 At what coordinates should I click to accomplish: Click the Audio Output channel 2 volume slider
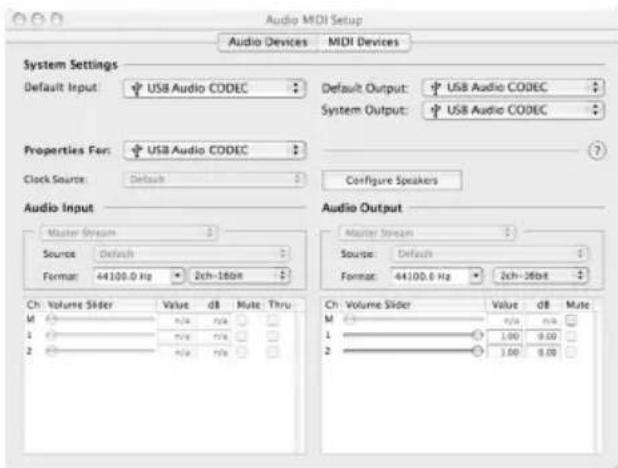[x=413, y=351]
